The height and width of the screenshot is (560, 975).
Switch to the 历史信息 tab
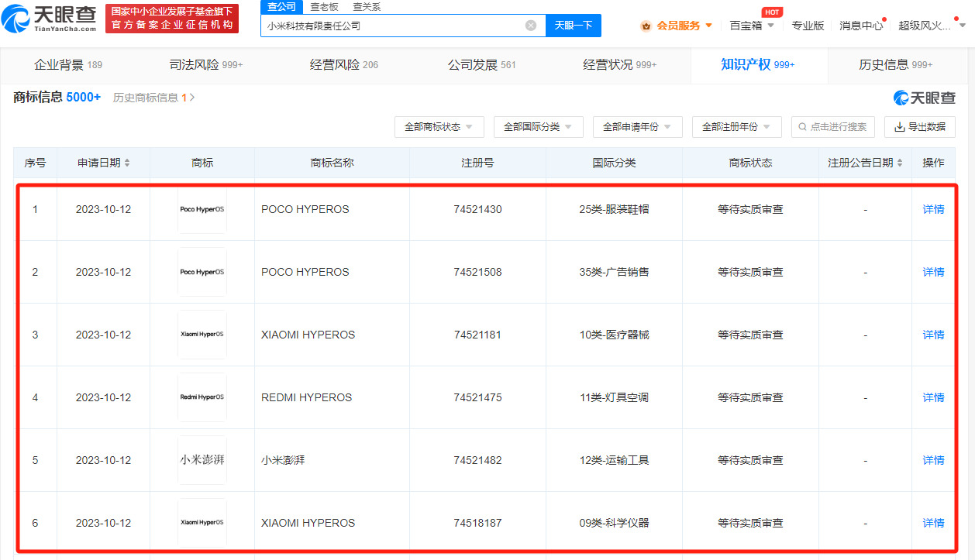click(896, 65)
